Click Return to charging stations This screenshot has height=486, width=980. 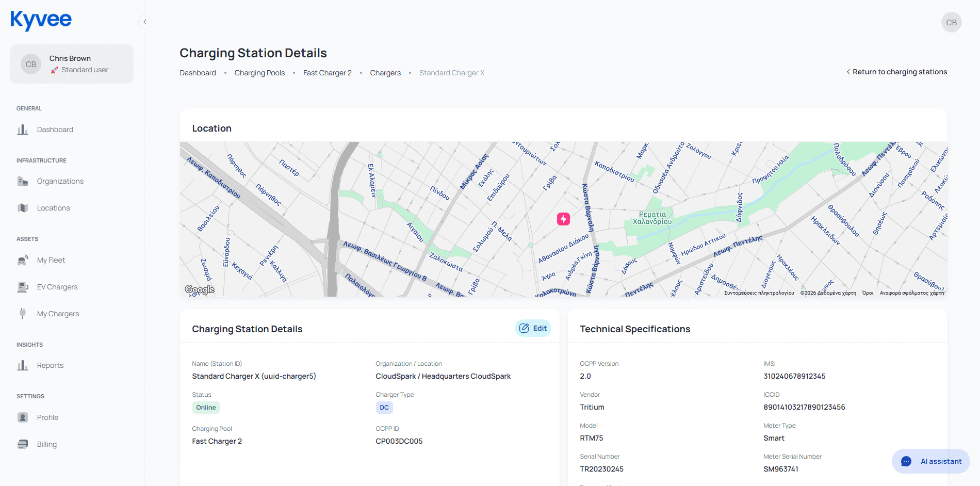coord(896,72)
